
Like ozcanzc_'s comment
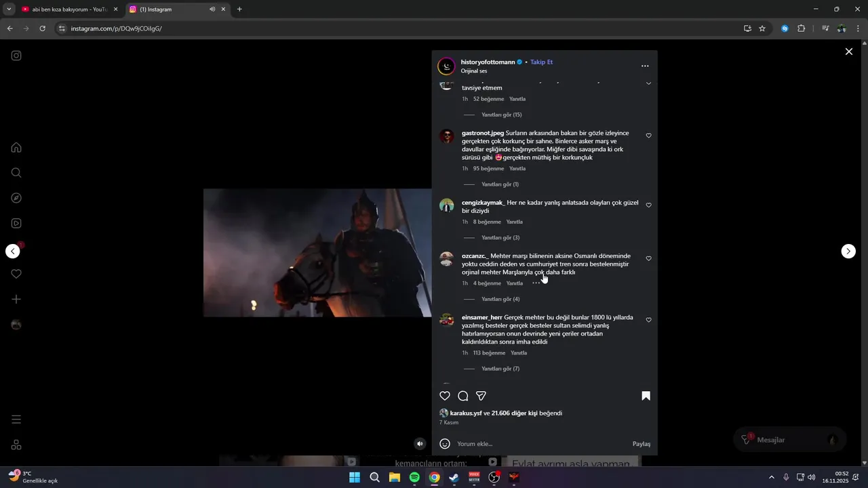tap(648, 259)
